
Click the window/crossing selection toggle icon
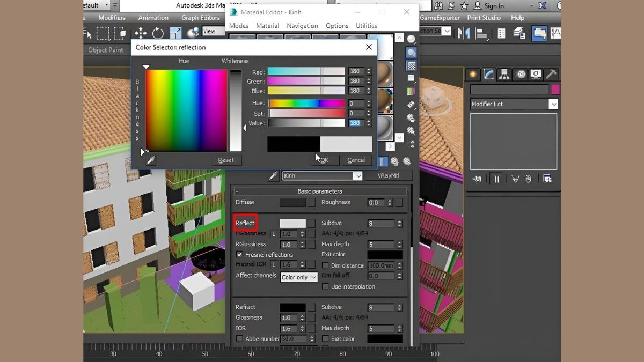click(120, 33)
